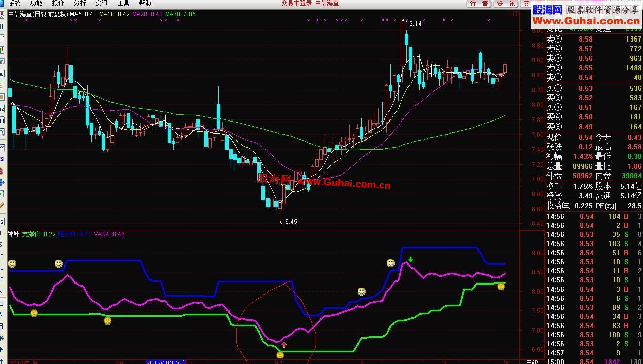Select the 买⑤ 8.49 order row
Screen dimensions: 643x364
point(594,127)
